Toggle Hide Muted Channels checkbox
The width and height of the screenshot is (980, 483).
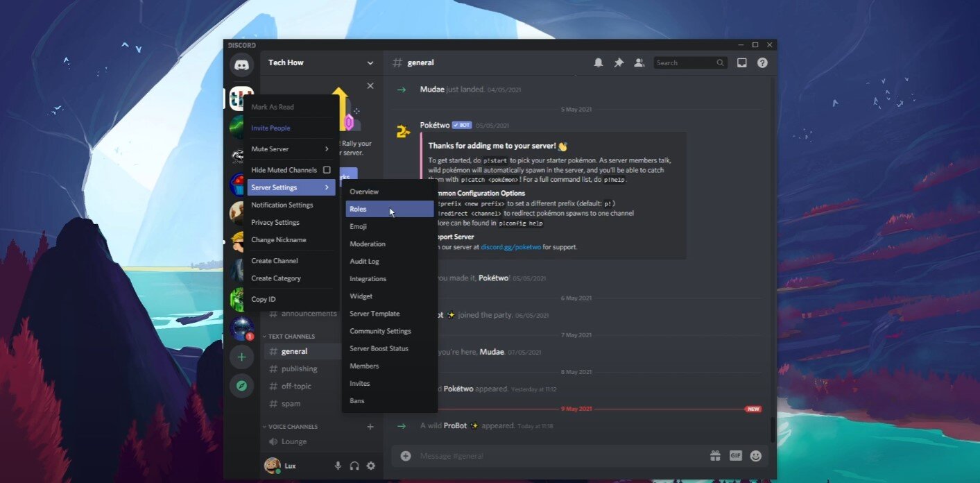(x=327, y=170)
